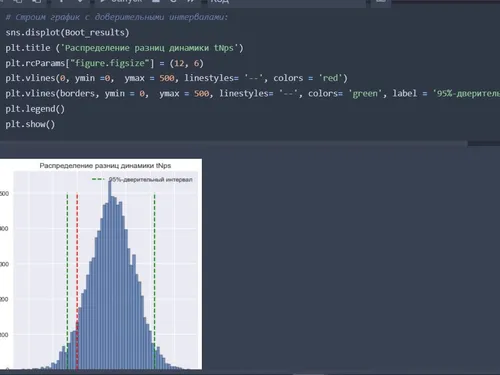Click the interrupt kernel stop icon
The height and width of the screenshot is (375, 500).
pos(155,1)
